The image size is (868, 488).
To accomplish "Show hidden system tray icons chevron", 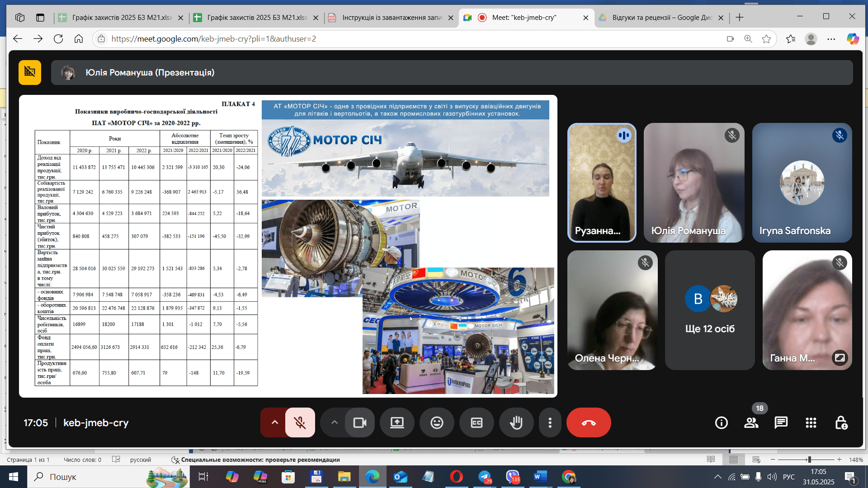I will tap(717, 477).
